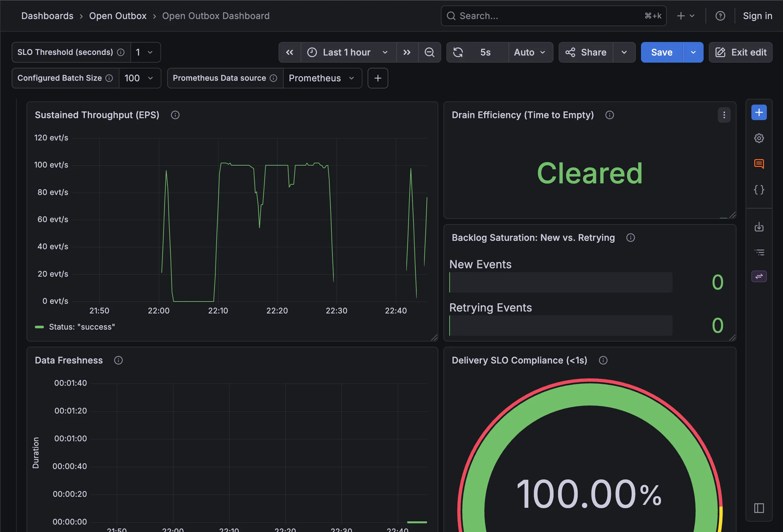Click the "Prometheus Data source" variable label
This screenshot has width=783, height=532.
(x=219, y=78)
